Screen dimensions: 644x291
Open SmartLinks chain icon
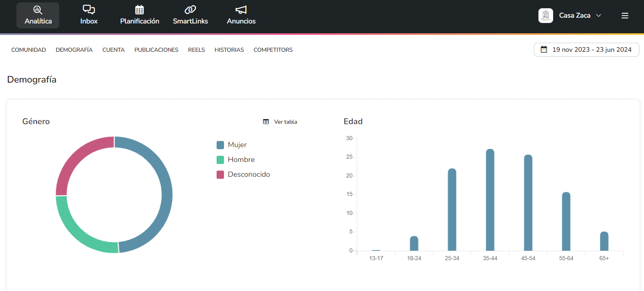[190, 9]
